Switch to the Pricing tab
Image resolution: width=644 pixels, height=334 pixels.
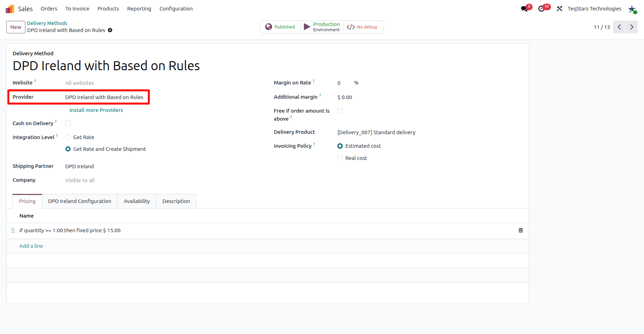27,201
